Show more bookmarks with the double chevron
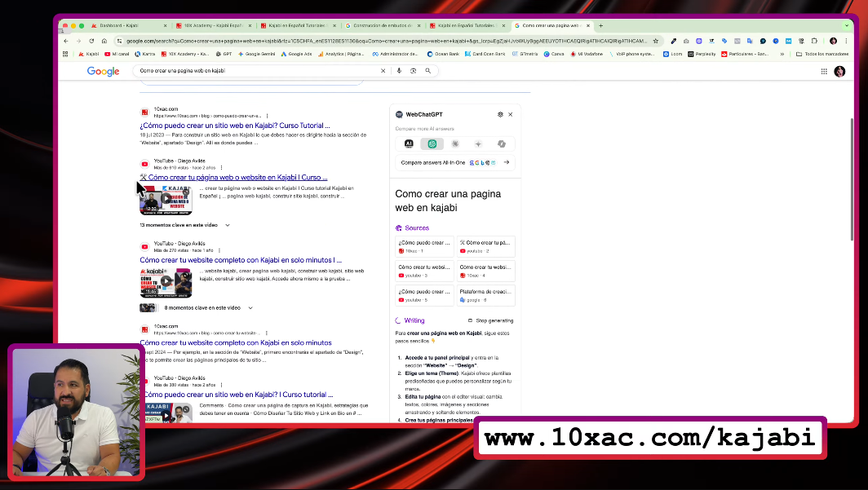The height and width of the screenshot is (490, 868). click(x=782, y=54)
